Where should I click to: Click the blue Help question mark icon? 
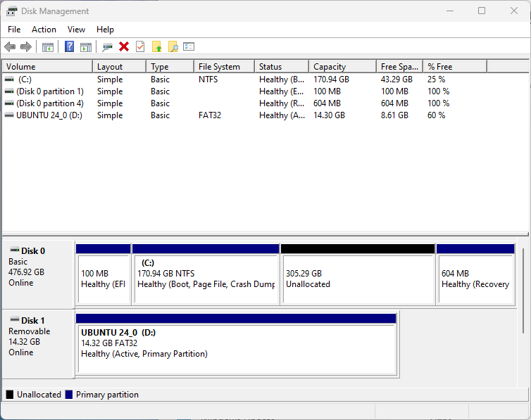[x=70, y=46]
